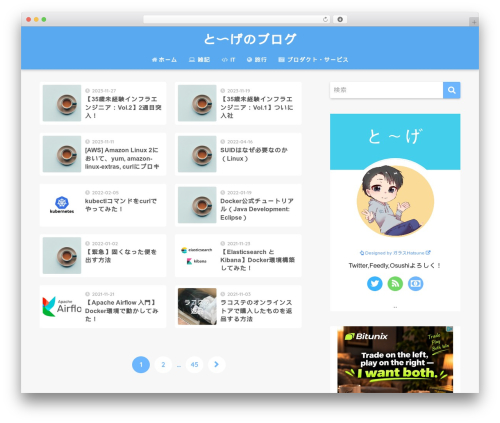Open the 35歳未経験インフラエンジニア Vol.1 article
Image resolution: width=500 pixels, height=423 pixels.
(238, 103)
